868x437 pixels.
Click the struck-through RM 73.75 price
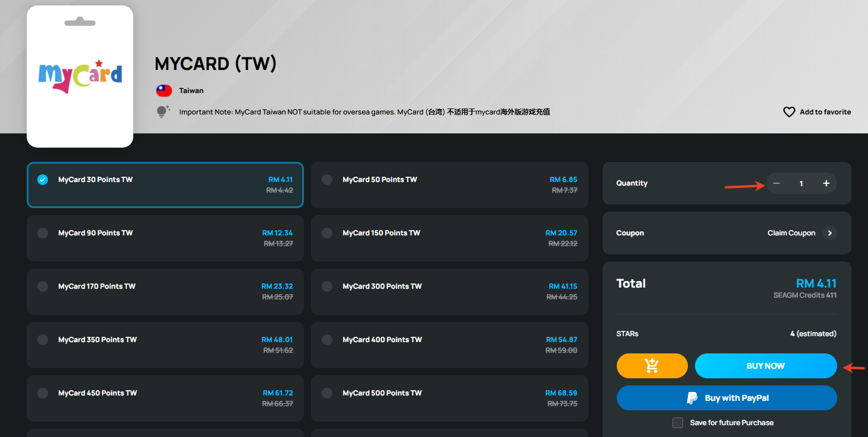point(563,404)
